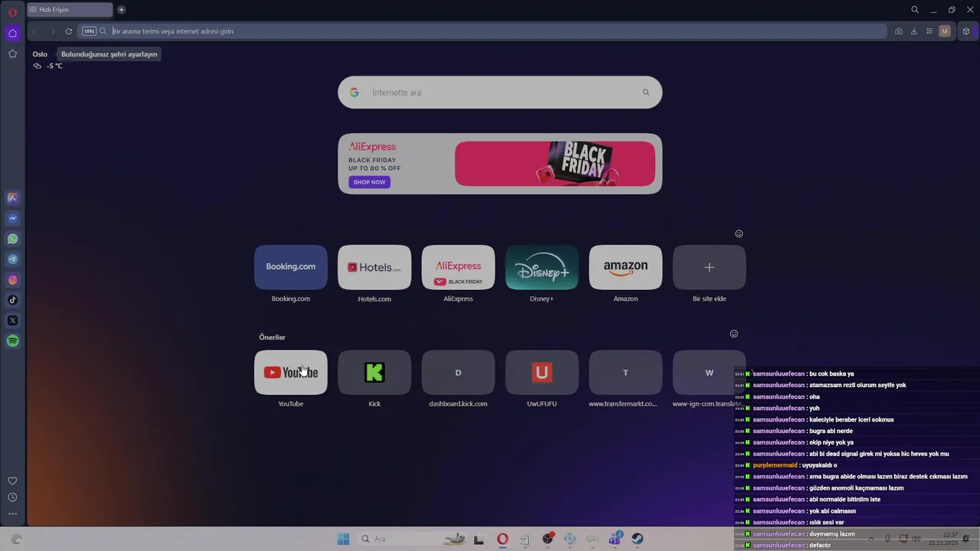Open WhatsApp in the sidebar

(x=12, y=239)
